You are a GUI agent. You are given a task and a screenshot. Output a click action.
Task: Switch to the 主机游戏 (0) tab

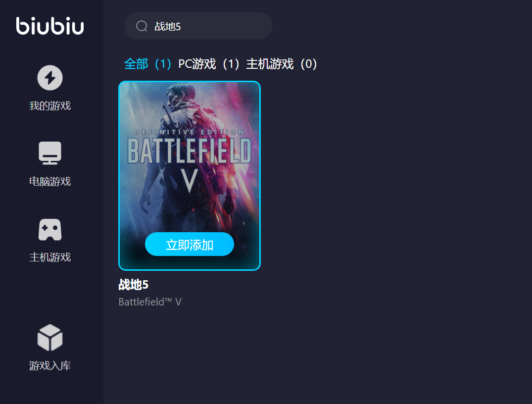(282, 64)
